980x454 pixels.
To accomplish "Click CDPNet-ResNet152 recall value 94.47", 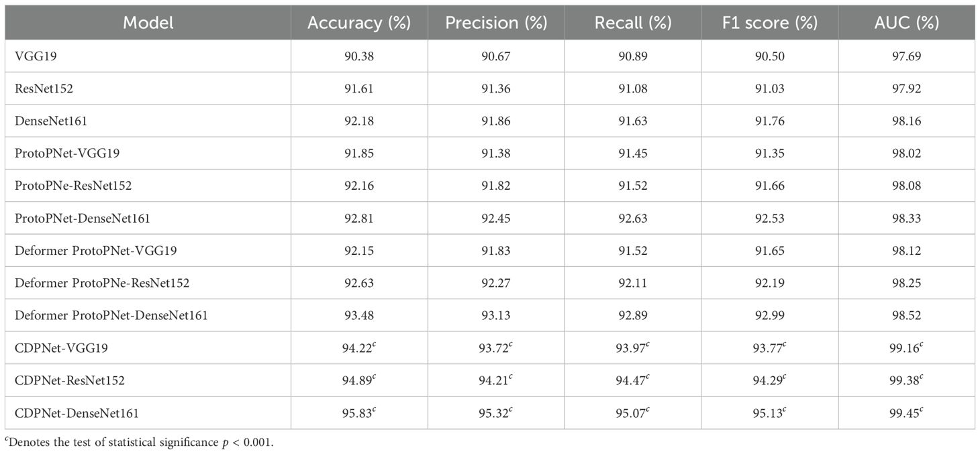I will 632,381.
